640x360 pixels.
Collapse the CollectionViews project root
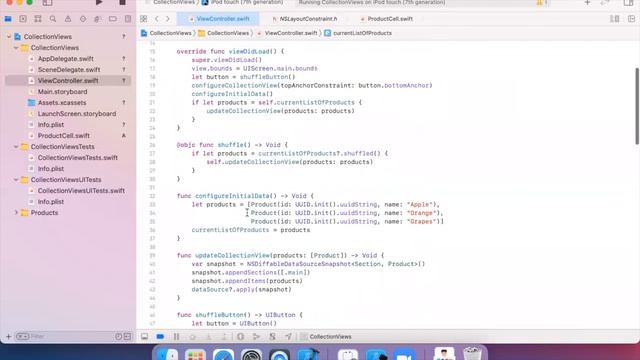[x=9, y=37]
